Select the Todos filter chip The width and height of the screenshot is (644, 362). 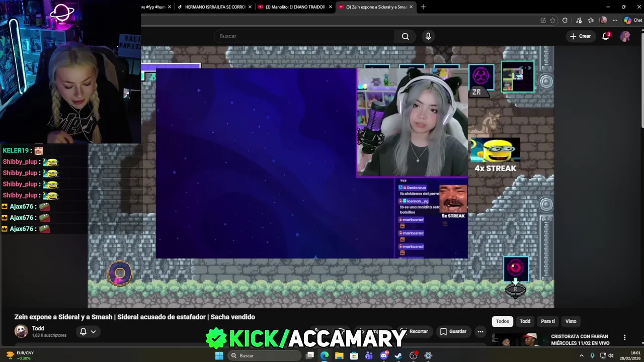click(503, 321)
